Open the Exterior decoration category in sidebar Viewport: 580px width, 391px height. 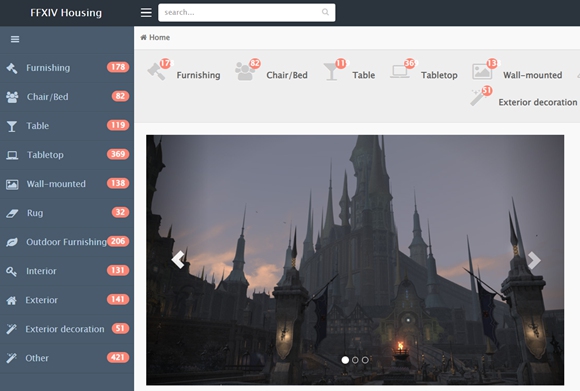[x=67, y=329]
